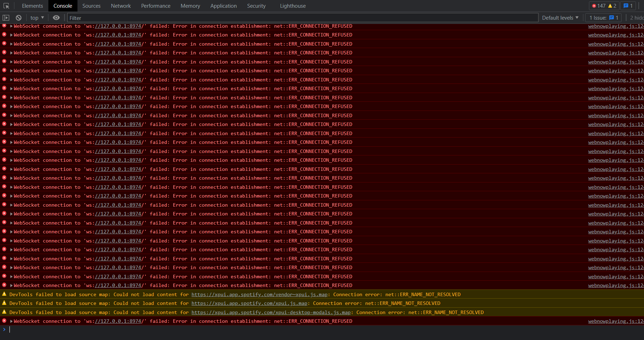Click the 1 Issue button
Viewport: 644px width, 340px height.
[603, 18]
